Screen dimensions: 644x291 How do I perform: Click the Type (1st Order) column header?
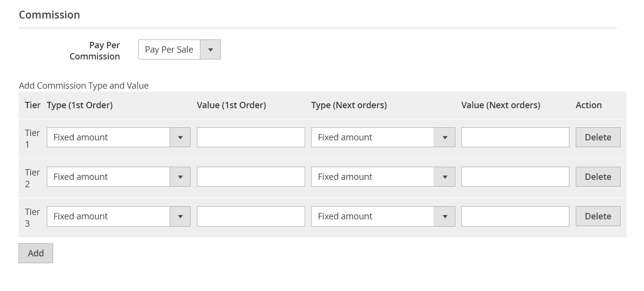coord(79,105)
